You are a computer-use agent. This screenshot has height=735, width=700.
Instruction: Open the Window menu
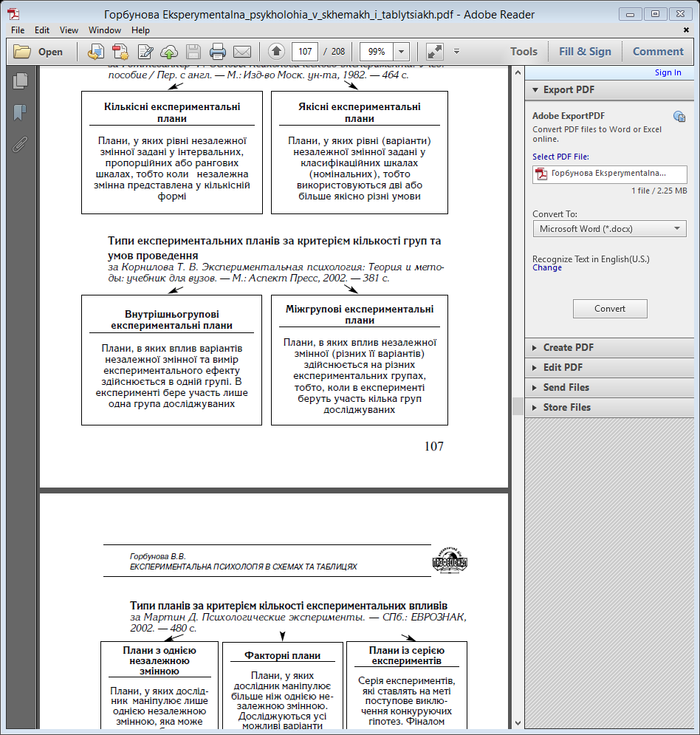(x=105, y=30)
